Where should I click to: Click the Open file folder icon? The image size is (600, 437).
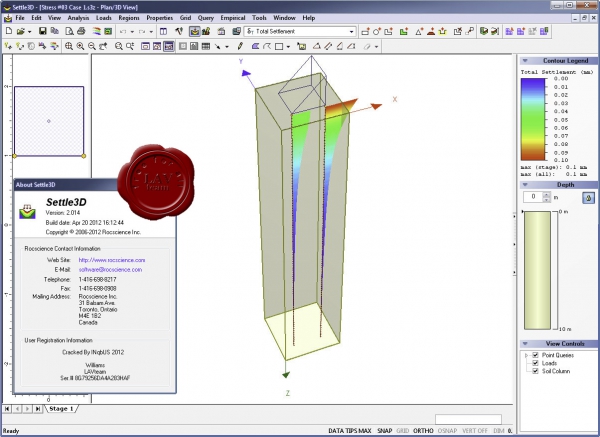click(x=21, y=31)
